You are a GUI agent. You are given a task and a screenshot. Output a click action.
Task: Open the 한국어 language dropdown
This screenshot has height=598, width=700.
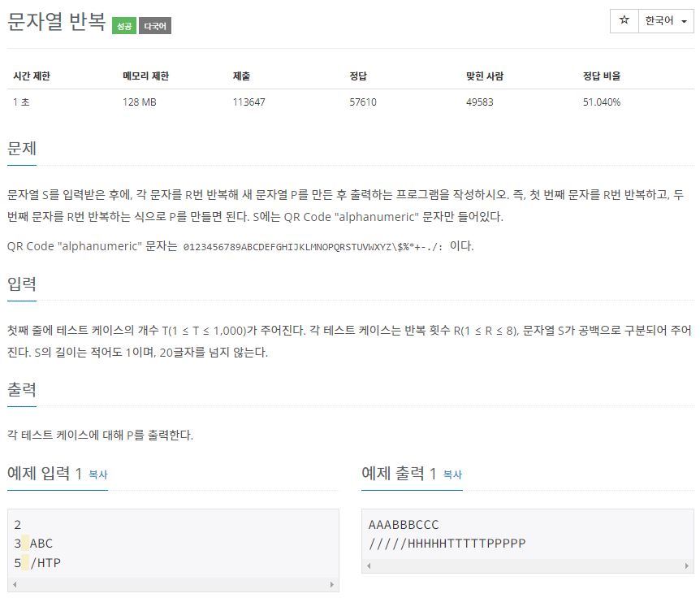click(x=666, y=20)
